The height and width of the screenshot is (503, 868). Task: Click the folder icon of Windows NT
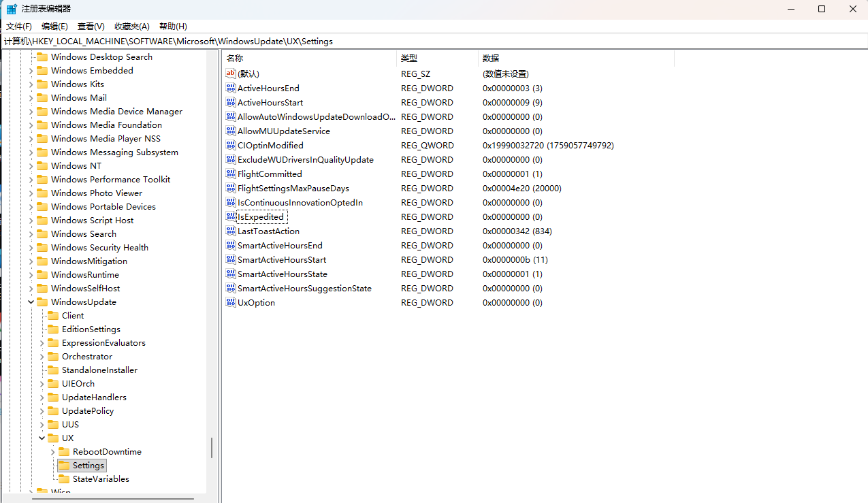coord(42,165)
